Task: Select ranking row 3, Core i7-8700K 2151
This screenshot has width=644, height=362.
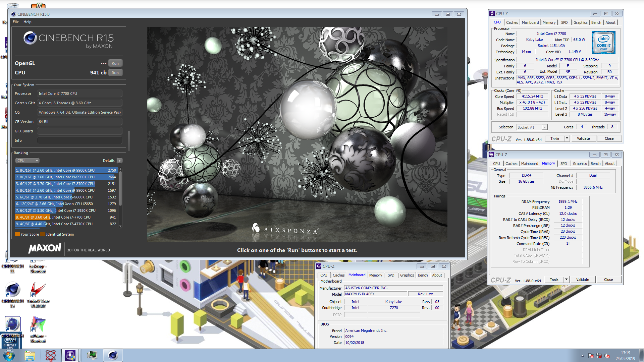Action: tap(66, 184)
